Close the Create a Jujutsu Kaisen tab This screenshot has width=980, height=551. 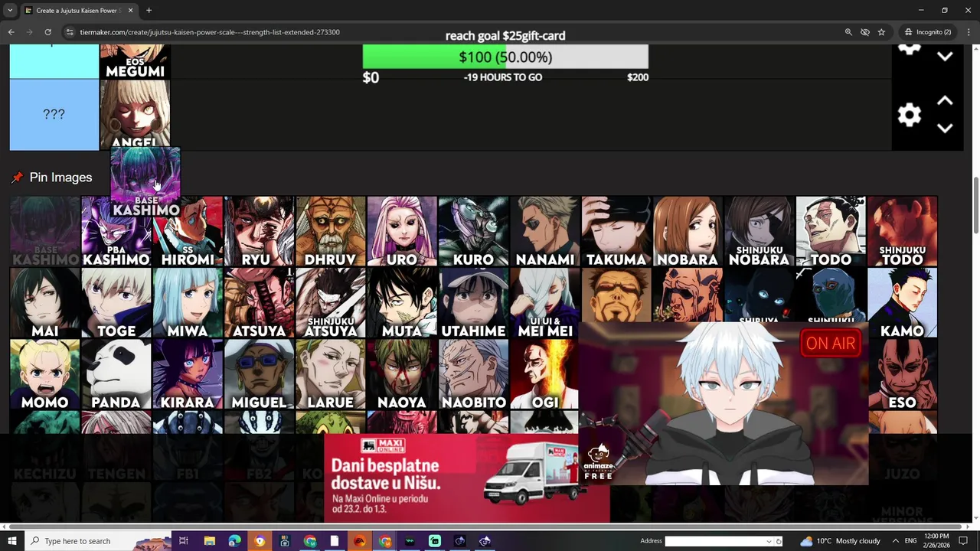click(x=130, y=11)
